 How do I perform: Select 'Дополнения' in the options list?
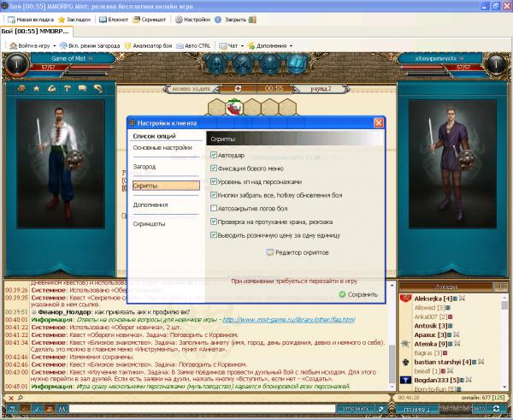coord(150,204)
